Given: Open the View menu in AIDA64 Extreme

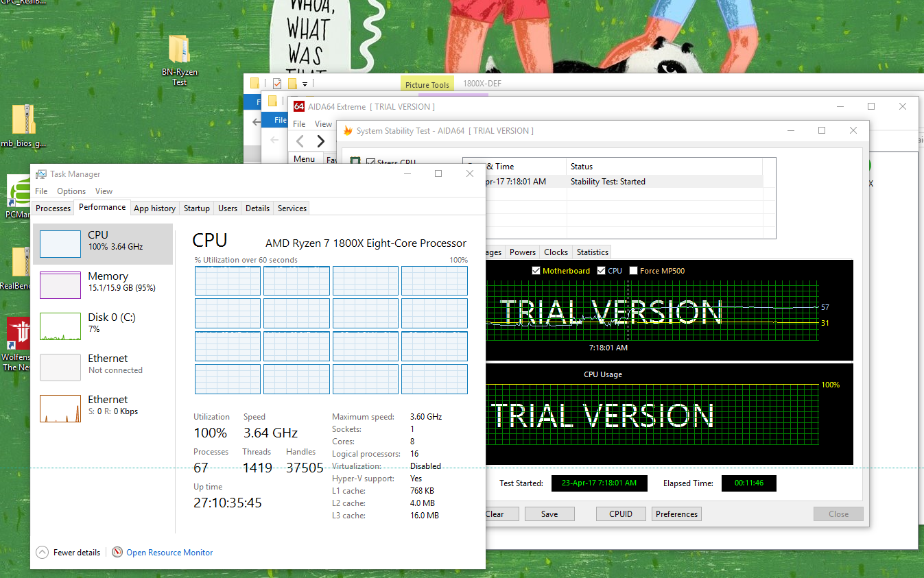Looking at the screenshot, I should tap(323, 124).
